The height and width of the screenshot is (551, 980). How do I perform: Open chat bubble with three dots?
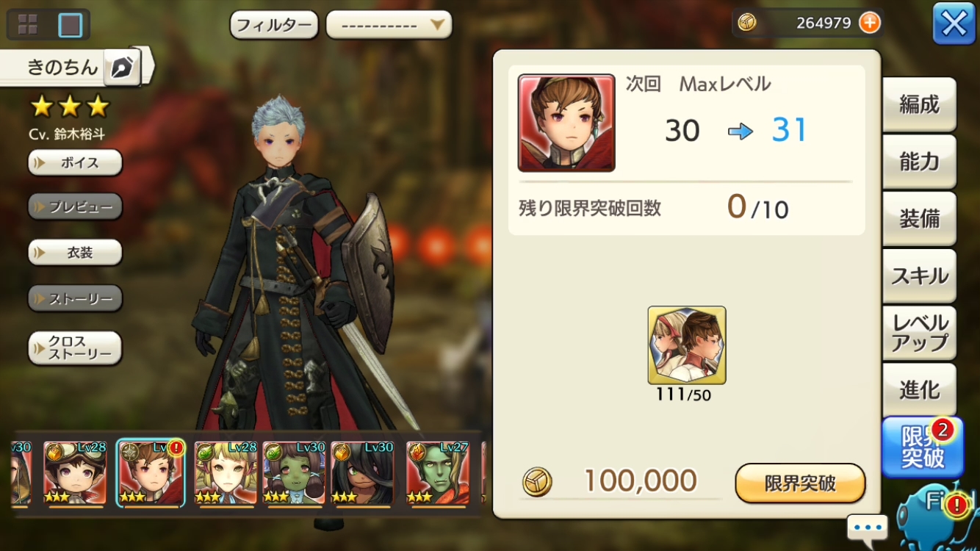click(868, 527)
